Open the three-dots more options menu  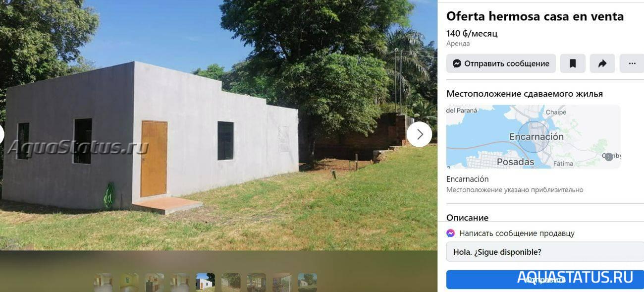point(632,63)
